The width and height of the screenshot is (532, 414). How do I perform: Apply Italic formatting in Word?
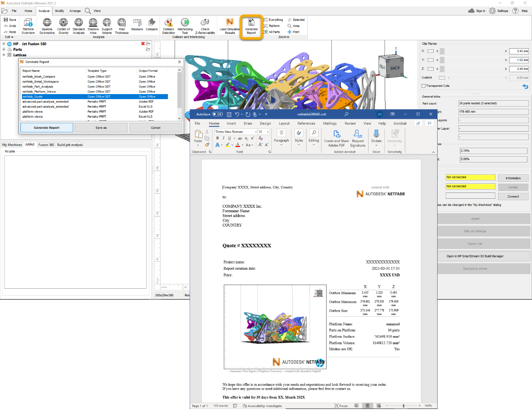pos(223,138)
